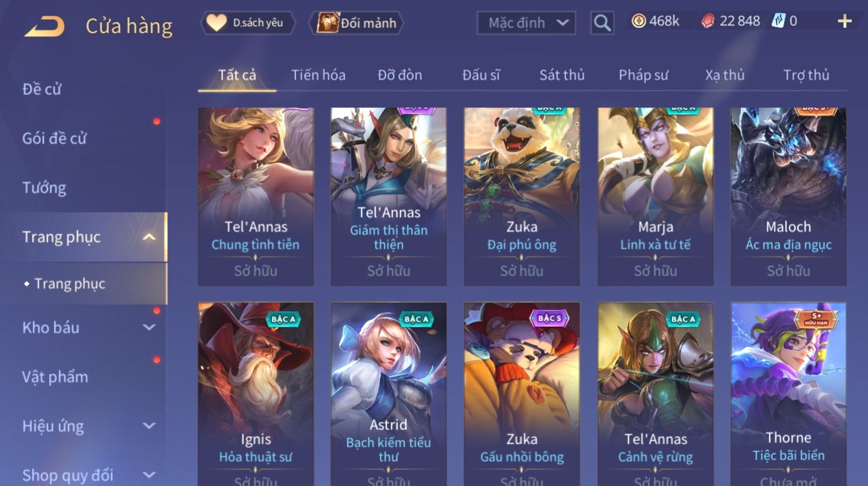Viewport: 868px width, 486px height.
Task: Open the heart wishlist D.sách yêu
Action: point(248,23)
